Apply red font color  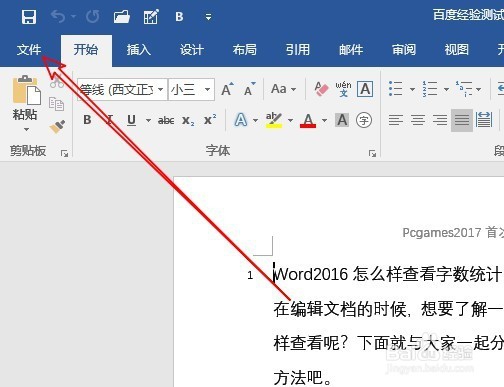[x=308, y=120]
